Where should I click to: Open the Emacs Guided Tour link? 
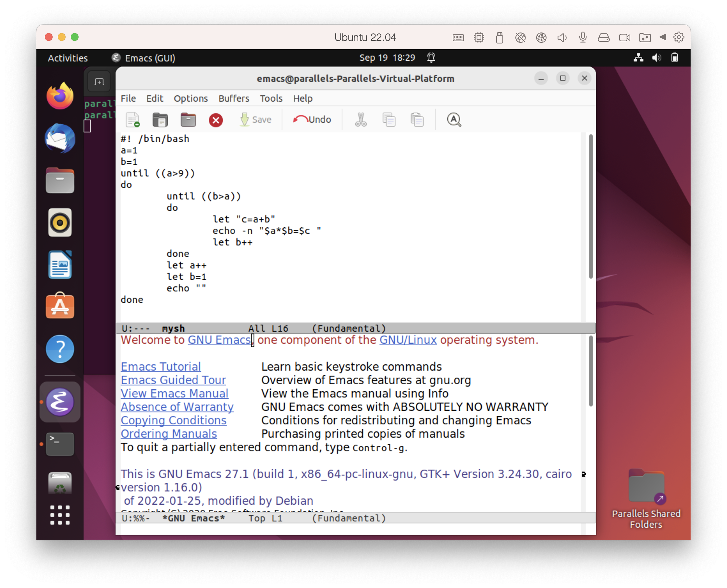(x=173, y=380)
